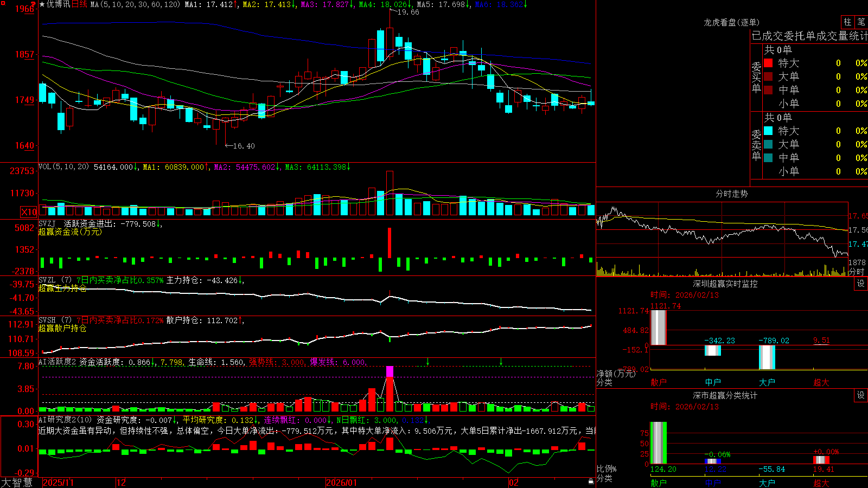Click the 中户 bar labeled -342.23
Image resolution: width=868 pixels, height=488 pixels.
click(713, 350)
